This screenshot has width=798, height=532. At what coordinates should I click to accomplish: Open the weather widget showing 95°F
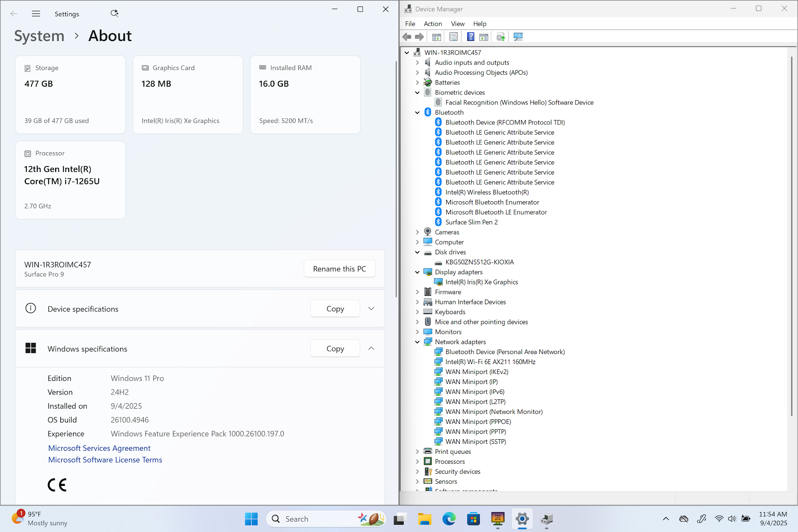click(x=39, y=519)
